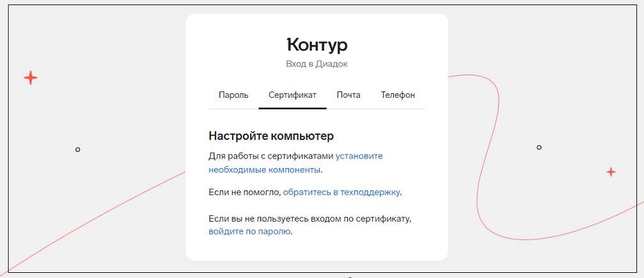
Task: Open the Почта login tab
Action: point(349,95)
